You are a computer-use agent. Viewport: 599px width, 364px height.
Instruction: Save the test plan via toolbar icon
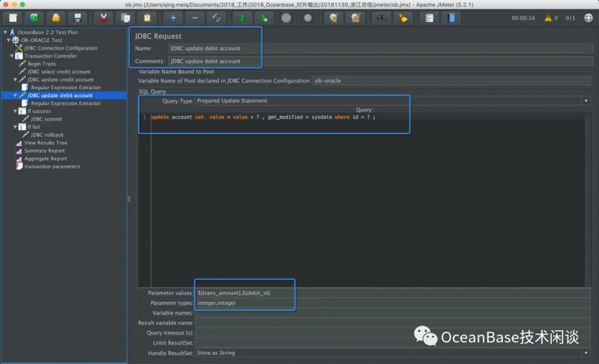78,18
